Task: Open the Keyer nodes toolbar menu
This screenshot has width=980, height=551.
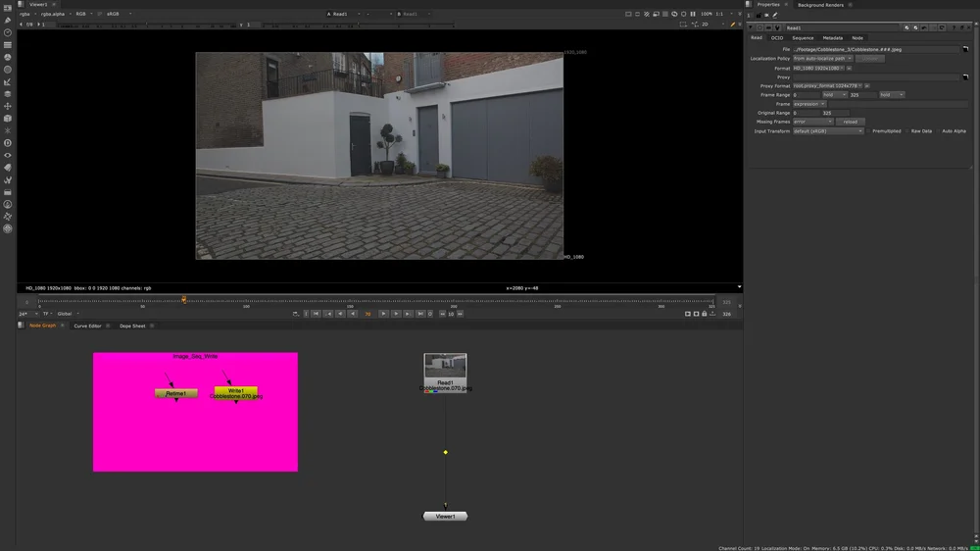Action: click(8, 82)
